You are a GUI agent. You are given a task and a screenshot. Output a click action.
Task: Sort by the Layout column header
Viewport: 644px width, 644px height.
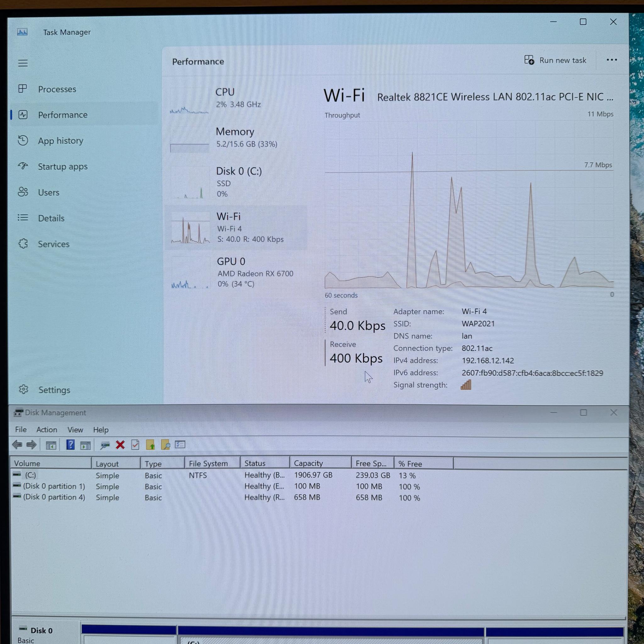click(116, 463)
